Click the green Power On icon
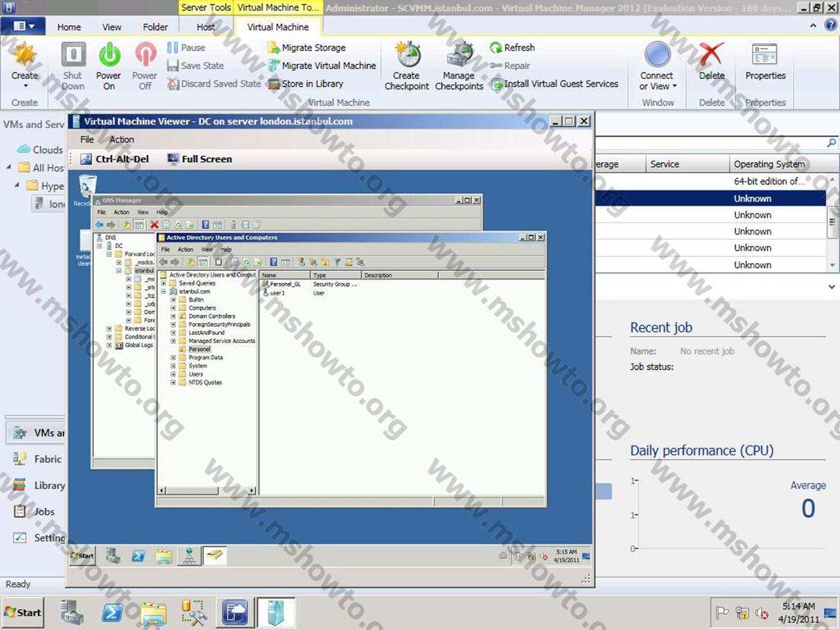840x630 pixels. (109, 55)
